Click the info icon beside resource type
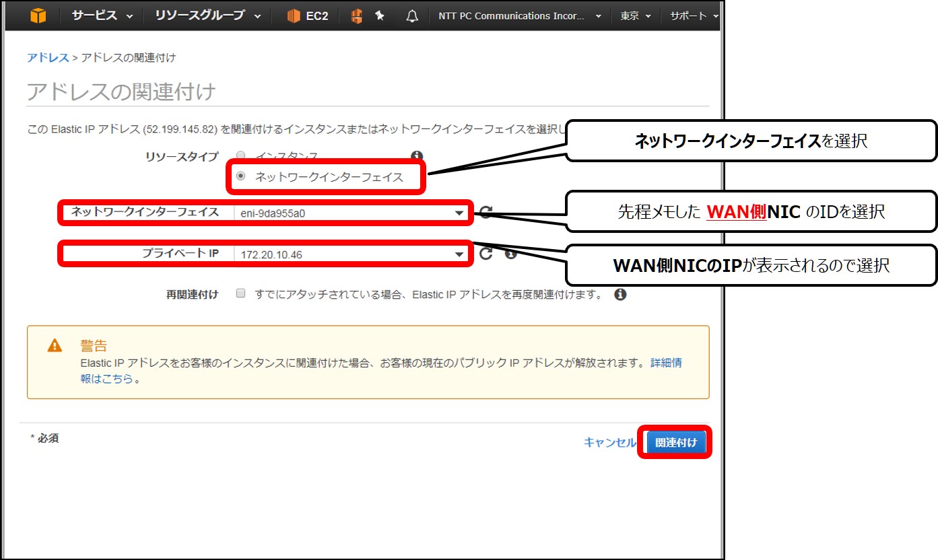 (x=417, y=156)
